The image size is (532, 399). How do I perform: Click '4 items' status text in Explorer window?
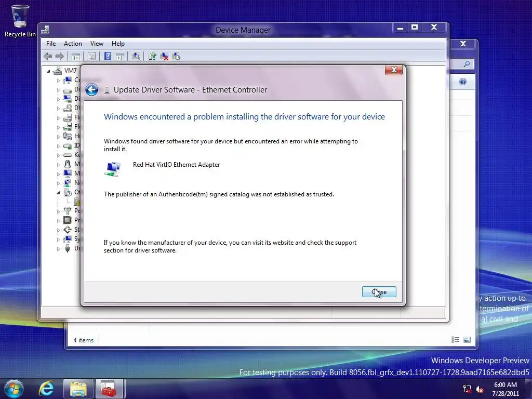point(84,340)
